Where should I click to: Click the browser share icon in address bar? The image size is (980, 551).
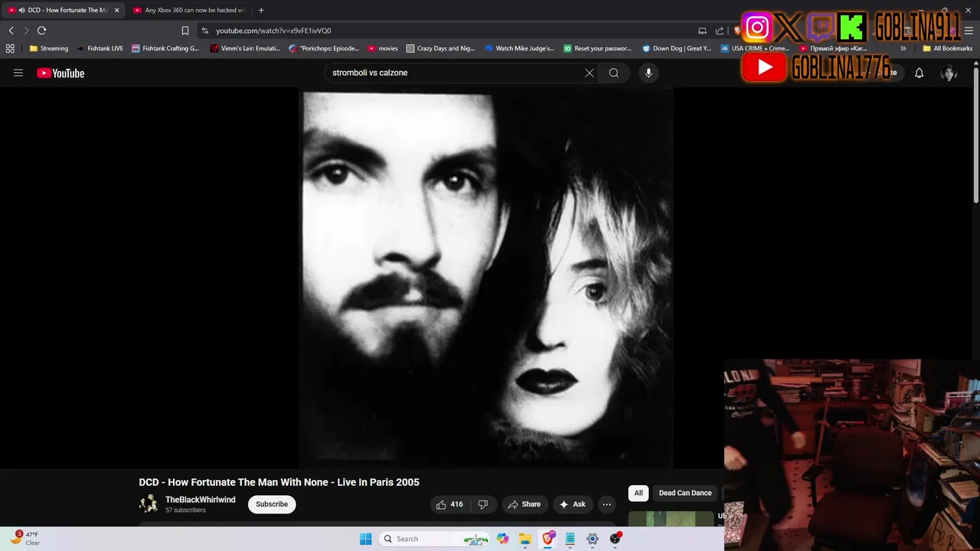[720, 31]
